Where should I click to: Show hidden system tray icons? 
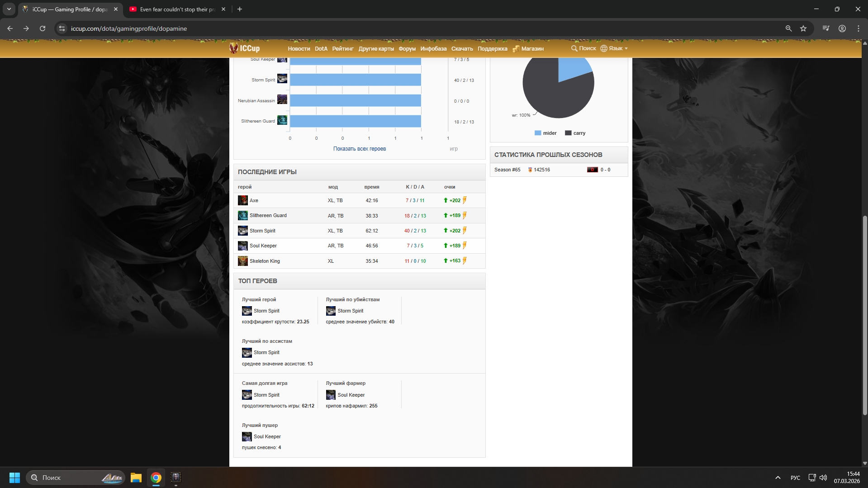[778, 478]
